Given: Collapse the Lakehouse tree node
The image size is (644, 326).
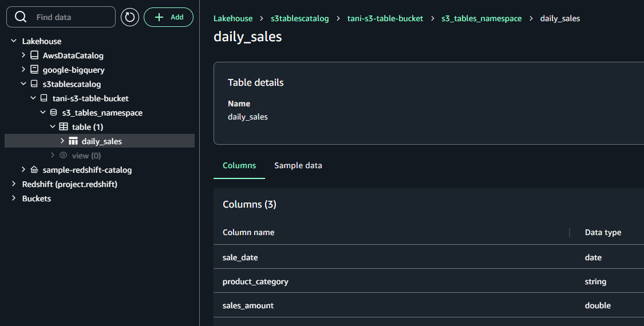Looking at the screenshot, I should click(x=14, y=41).
